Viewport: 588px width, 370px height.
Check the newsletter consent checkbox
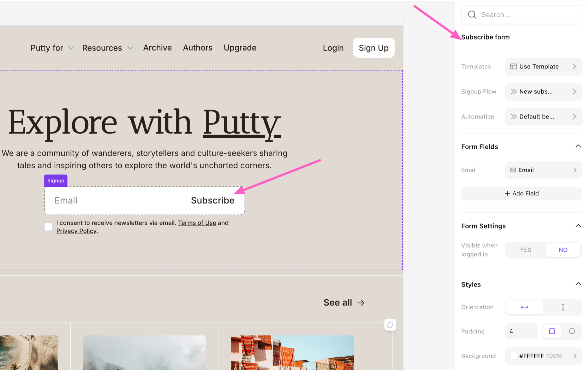[x=48, y=227]
